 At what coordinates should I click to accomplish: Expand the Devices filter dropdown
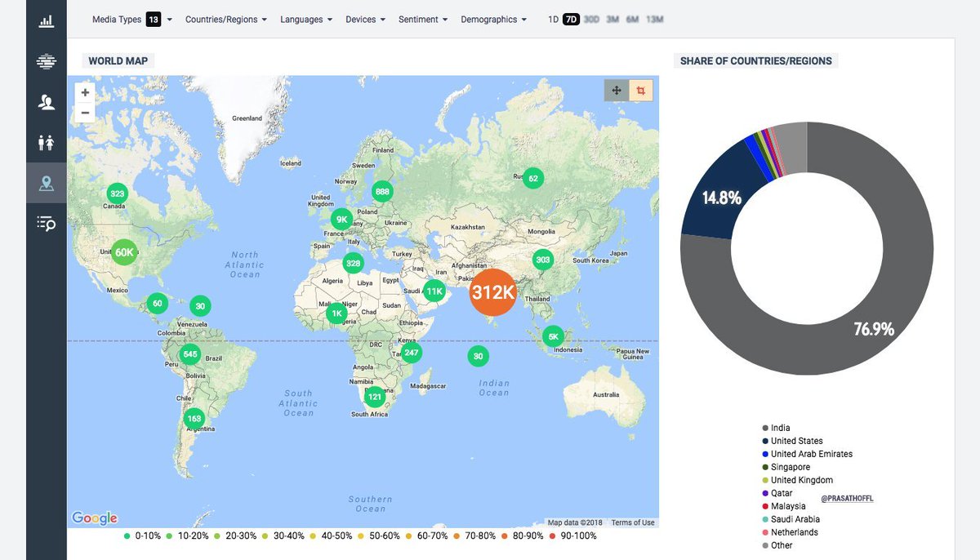[365, 19]
